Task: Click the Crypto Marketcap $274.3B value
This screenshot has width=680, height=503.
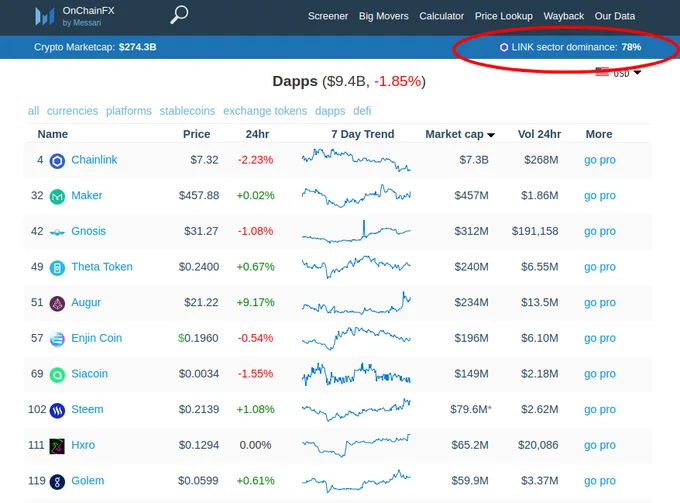Action: click(137, 47)
